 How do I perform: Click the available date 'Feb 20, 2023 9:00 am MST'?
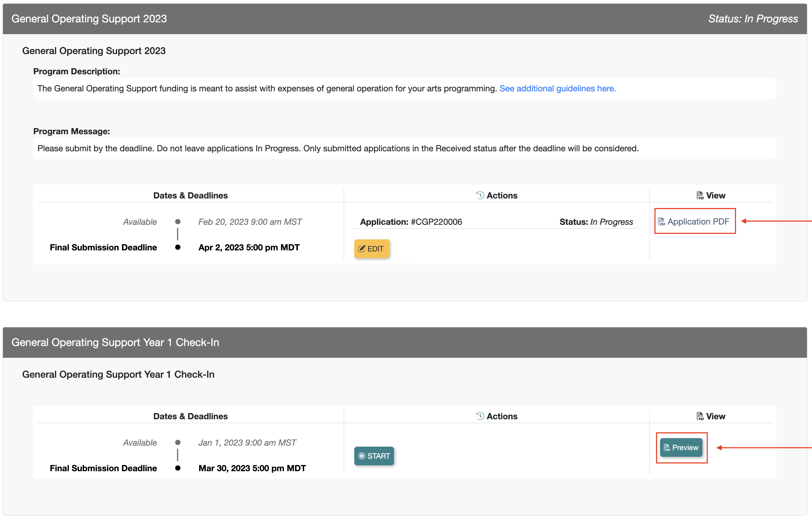point(250,222)
